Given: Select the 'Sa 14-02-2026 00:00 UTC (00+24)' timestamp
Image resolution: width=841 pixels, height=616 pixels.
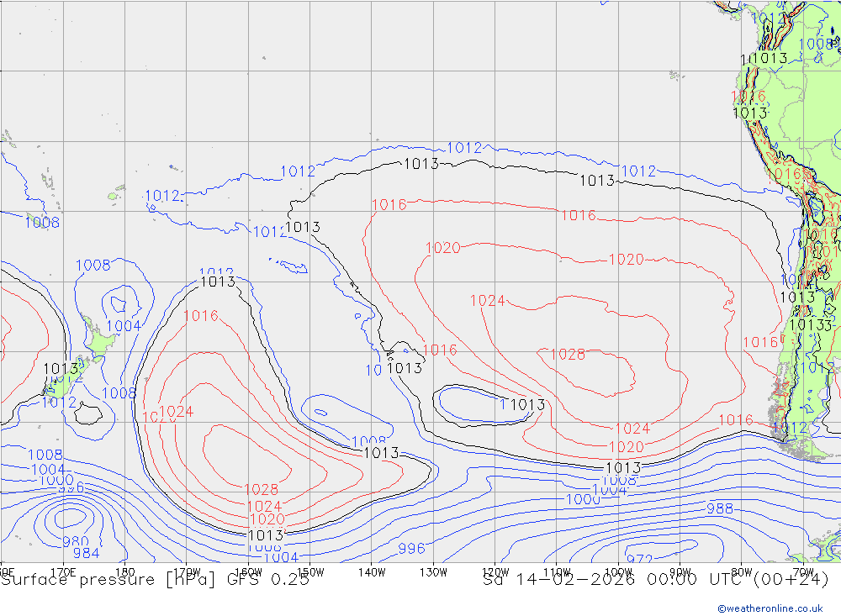Looking at the screenshot, I should click(x=655, y=580).
